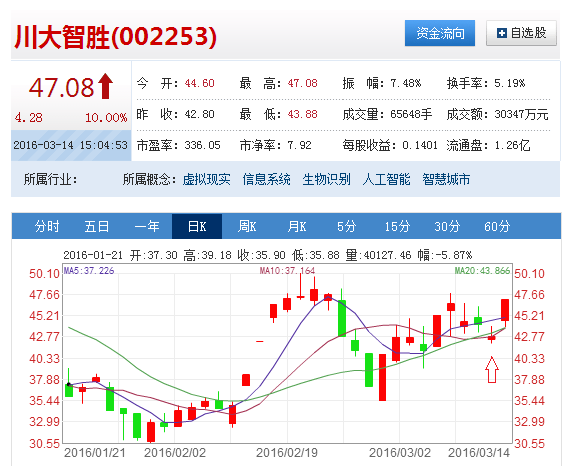Click the red up-arrow beside price
Screen dimensions: 575x466
(x=106, y=86)
